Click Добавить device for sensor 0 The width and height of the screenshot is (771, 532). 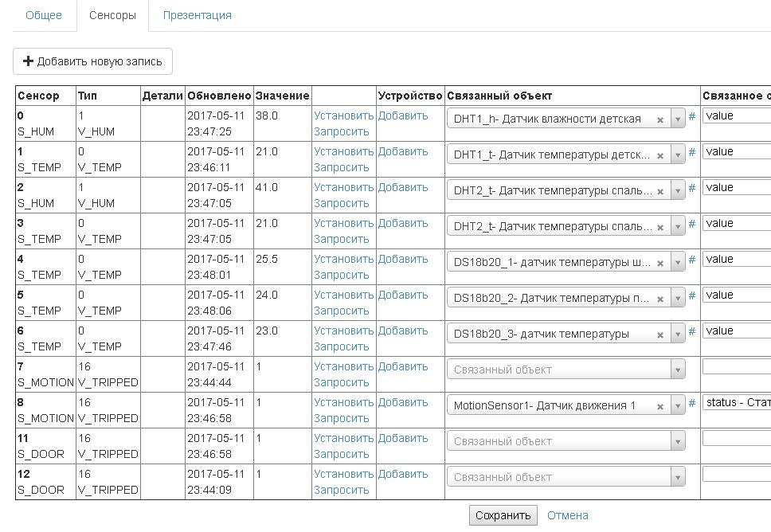[403, 115]
